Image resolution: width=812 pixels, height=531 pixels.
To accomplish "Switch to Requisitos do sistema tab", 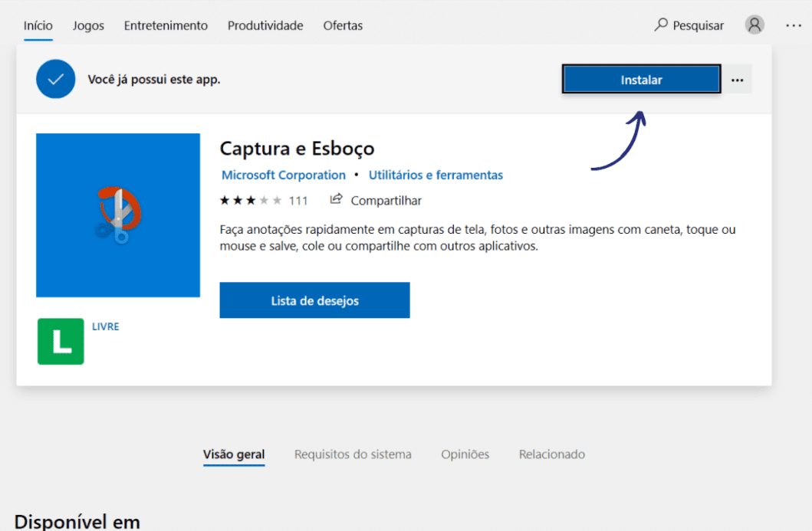I will [353, 454].
